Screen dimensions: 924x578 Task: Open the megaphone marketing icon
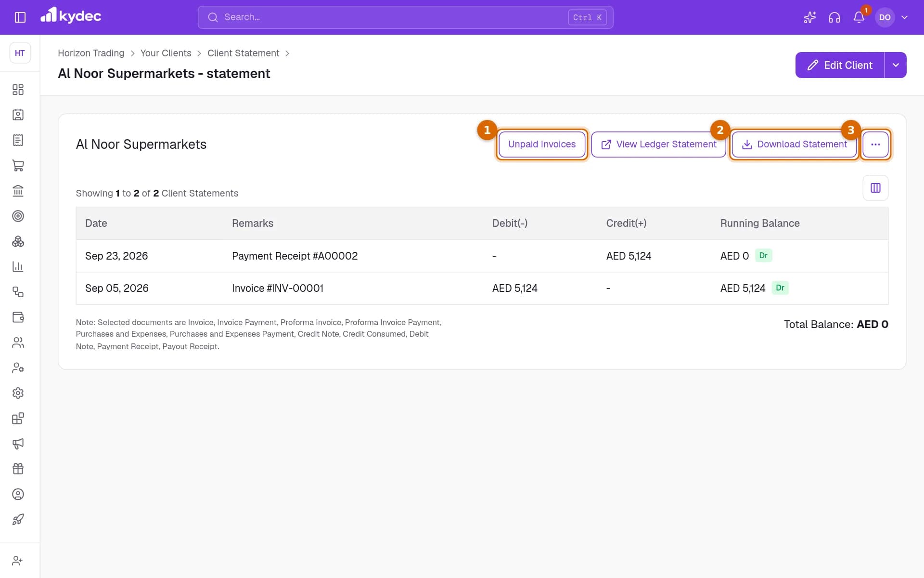point(18,444)
